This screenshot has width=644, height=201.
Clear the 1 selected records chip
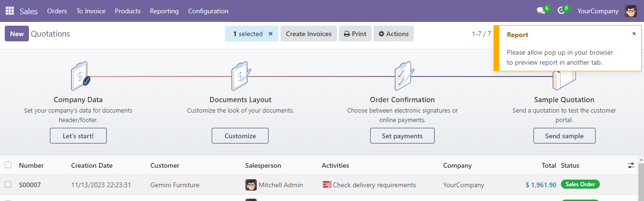click(271, 34)
